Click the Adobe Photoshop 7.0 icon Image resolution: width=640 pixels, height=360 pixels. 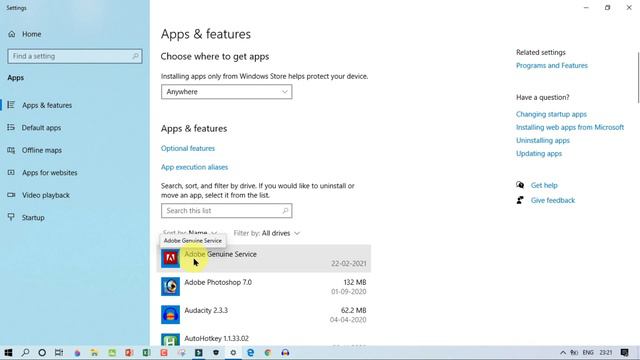tap(170, 287)
